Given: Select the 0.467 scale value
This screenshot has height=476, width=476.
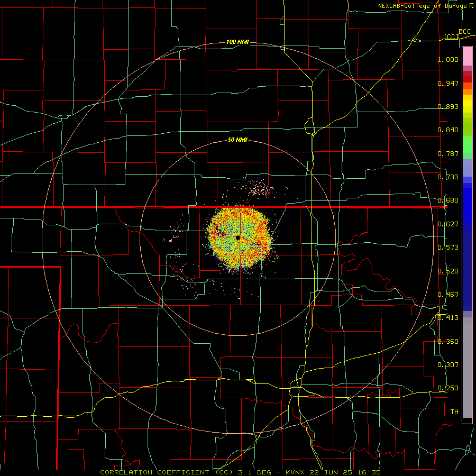Looking at the screenshot, I should click(448, 295).
